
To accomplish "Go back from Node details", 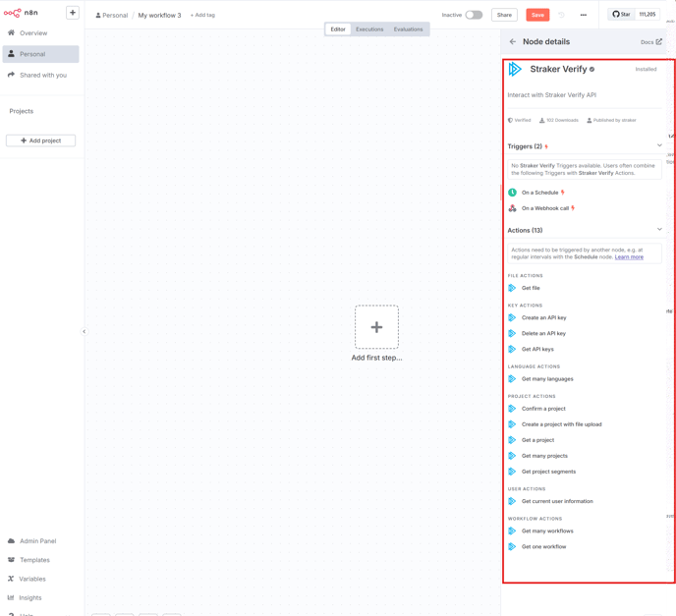I will point(513,42).
